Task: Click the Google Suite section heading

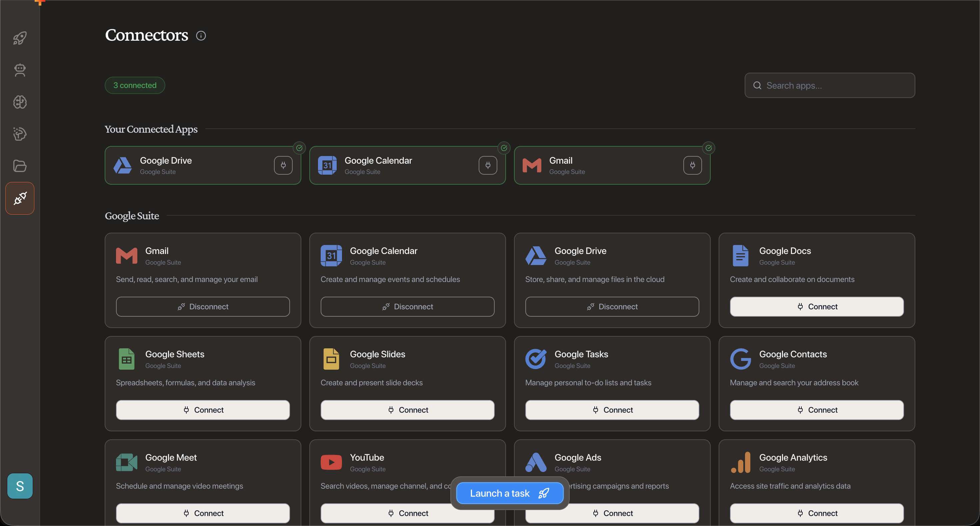Action: coord(132,216)
